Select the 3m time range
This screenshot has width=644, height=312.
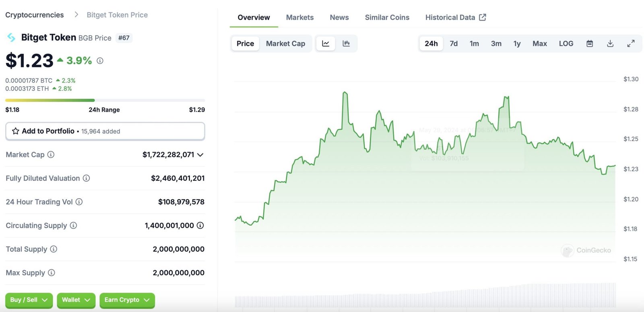pyautogui.click(x=496, y=44)
